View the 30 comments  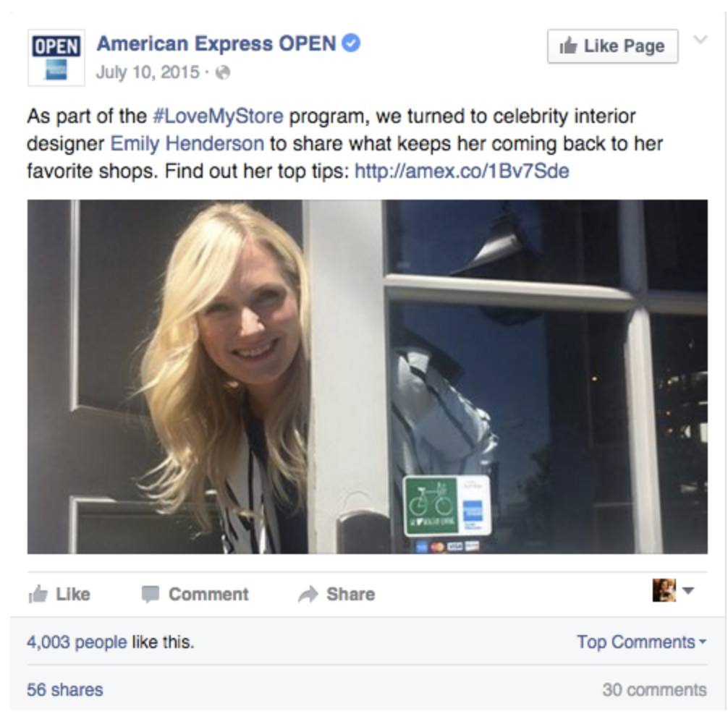pos(655,690)
